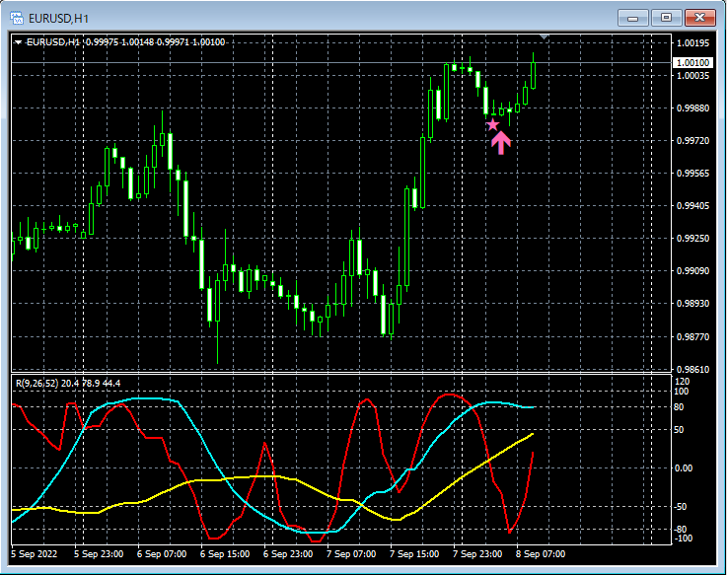Screen dimensions: 728x575
Task: Click price scale value 0.99090
Action: click(x=693, y=270)
